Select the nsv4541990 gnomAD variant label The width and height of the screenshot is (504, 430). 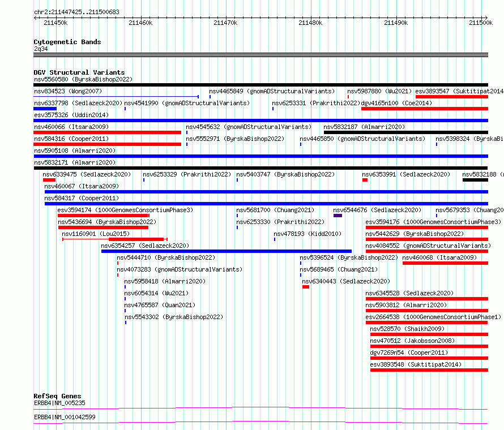(x=187, y=103)
